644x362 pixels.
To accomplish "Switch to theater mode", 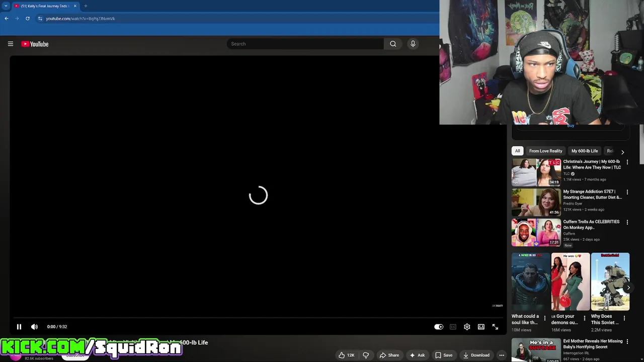I will click(481, 327).
